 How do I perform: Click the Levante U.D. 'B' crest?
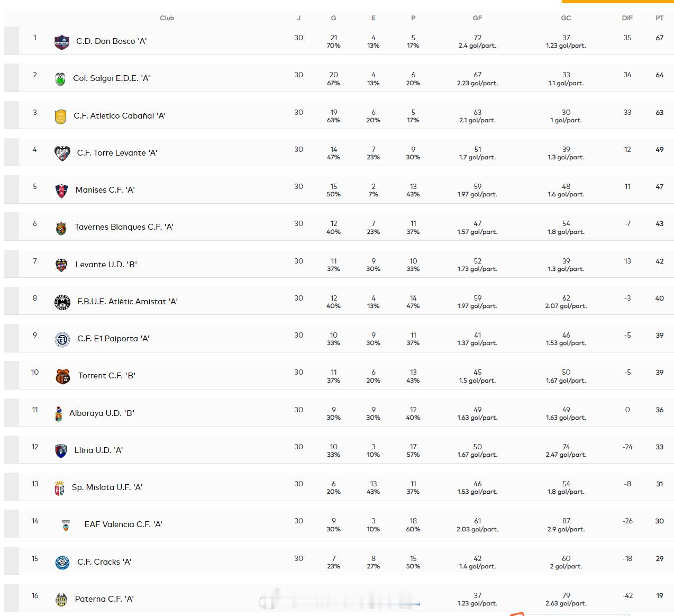tap(61, 265)
